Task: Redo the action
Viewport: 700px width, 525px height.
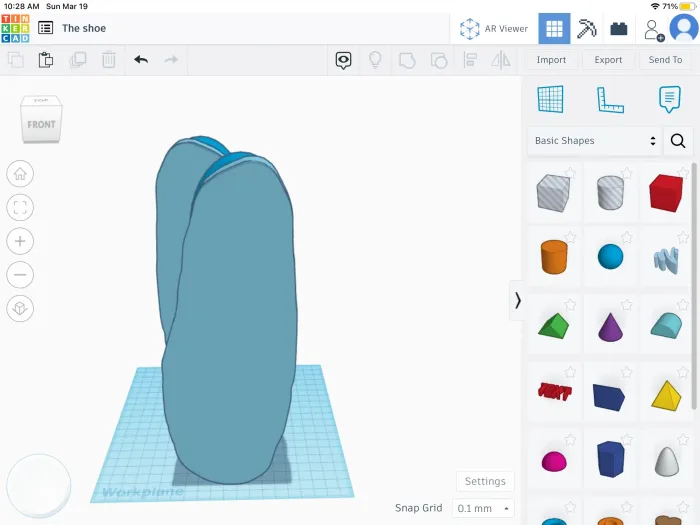Action: [171, 59]
